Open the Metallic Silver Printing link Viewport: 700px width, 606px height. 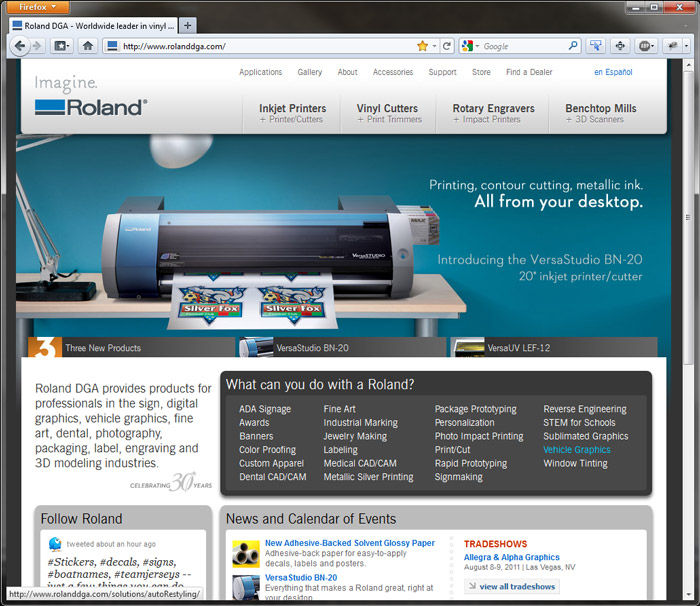[368, 477]
